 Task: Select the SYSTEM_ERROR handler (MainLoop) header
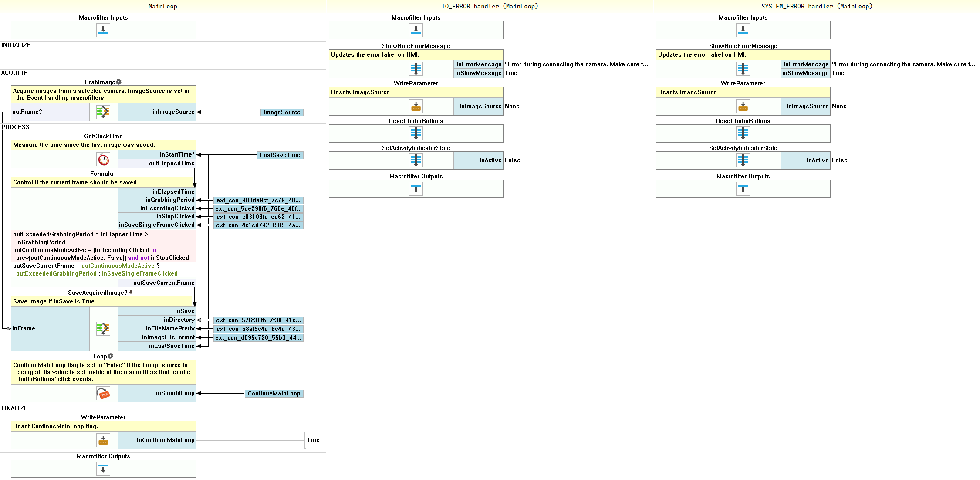tap(817, 6)
